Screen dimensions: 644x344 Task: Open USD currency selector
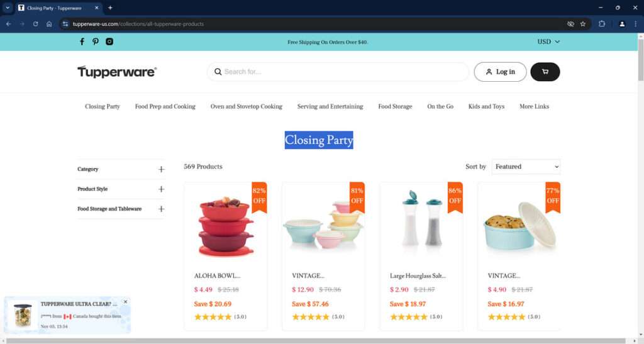pos(548,42)
